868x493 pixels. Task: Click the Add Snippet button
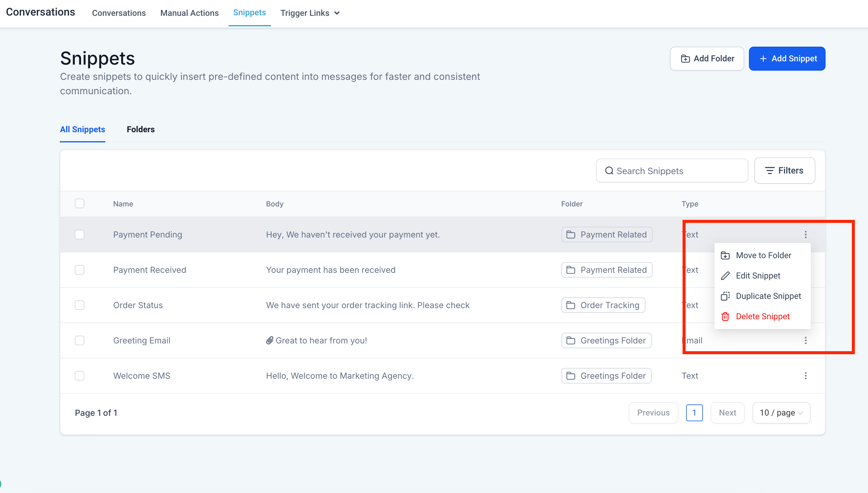point(787,59)
